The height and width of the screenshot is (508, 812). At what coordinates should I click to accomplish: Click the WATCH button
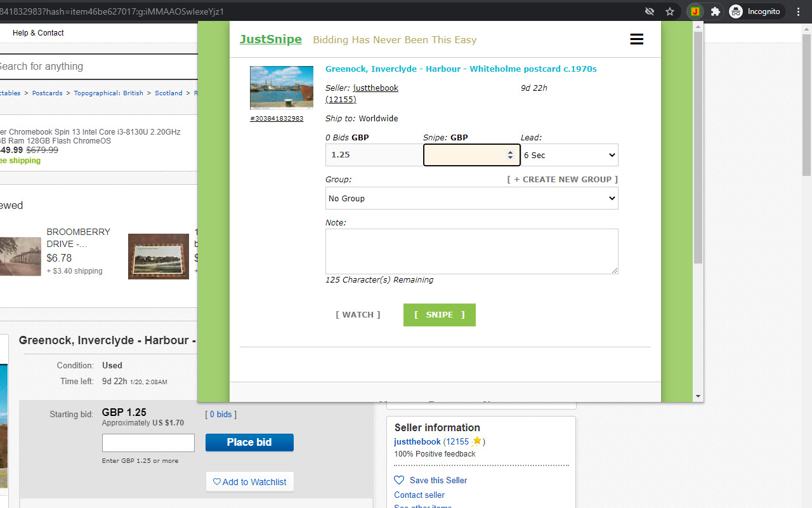coord(358,314)
